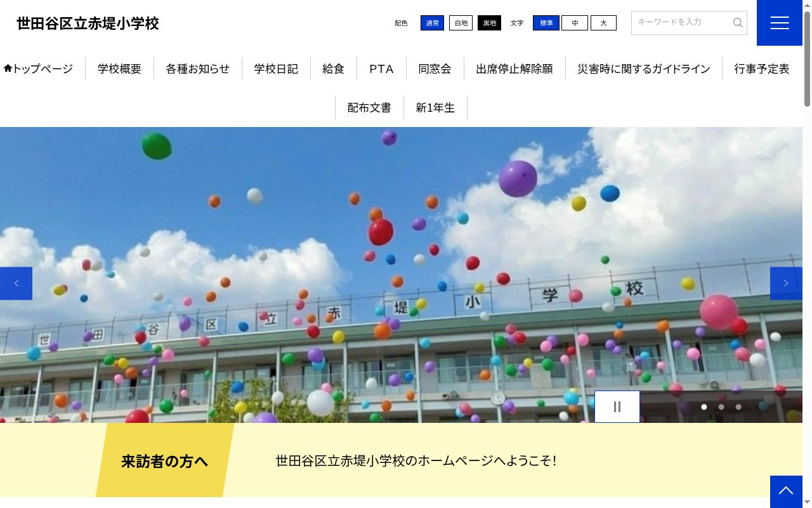812x508 pixels.
Task: Click the 世田谷区立赤堤小学校 site title
Action: pos(88,23)
